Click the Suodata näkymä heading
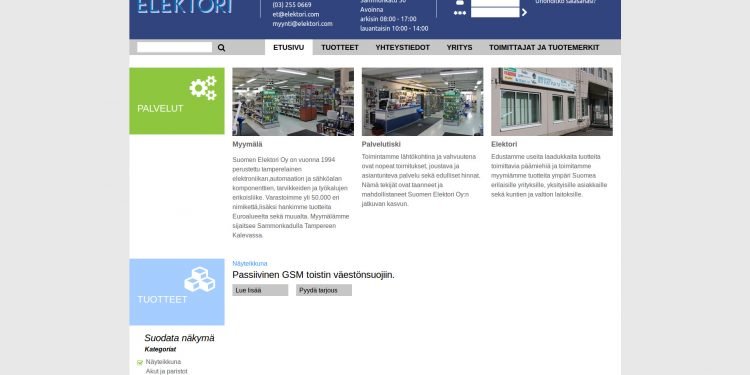The width and height of the screenshot is (750, 375). click(x=179, y=338)
